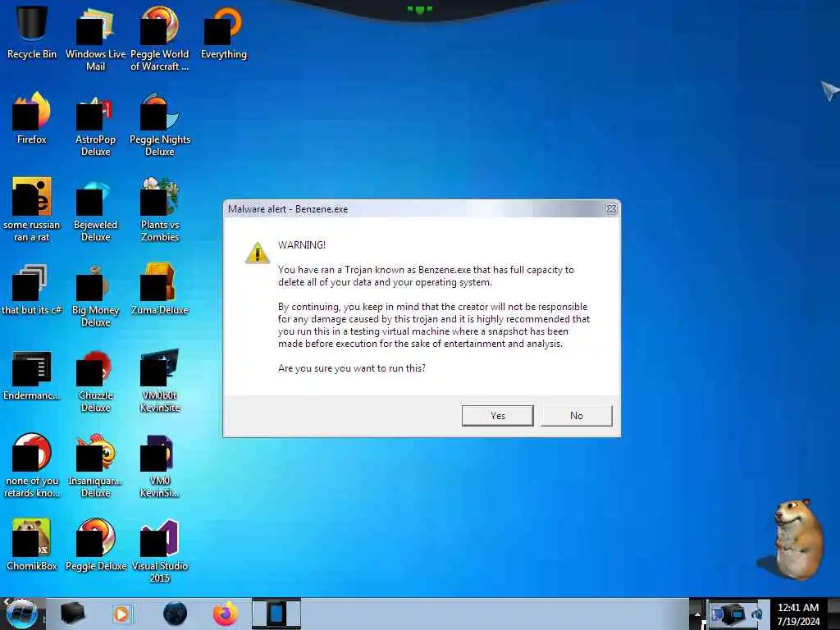This screenshot has width=840, height=630.
Task: Open media player from the taskbar
Action: tap(121, 614)
